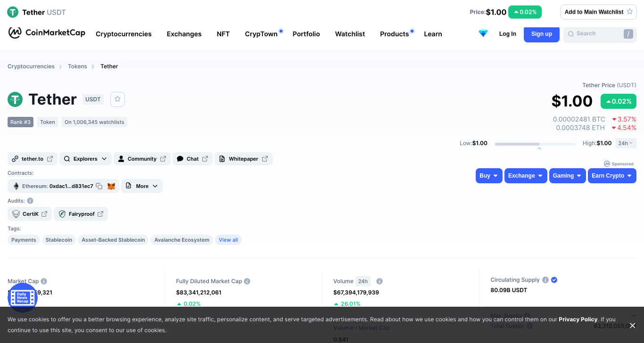This screenshot has width=644, height=343.
Task: Click the 0.0003748 ETH value
Action: pos(580,128)
